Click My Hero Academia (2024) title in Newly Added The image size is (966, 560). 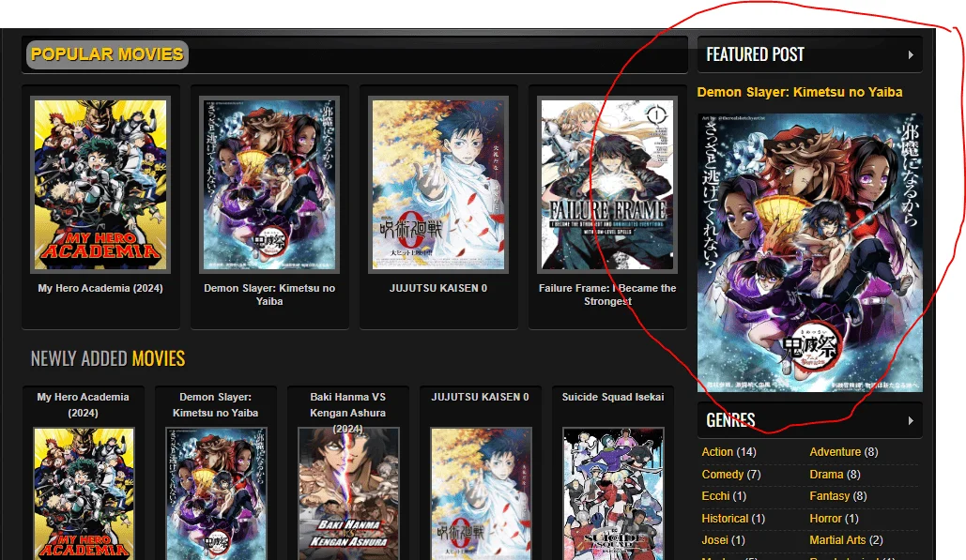tap(84, 405)
